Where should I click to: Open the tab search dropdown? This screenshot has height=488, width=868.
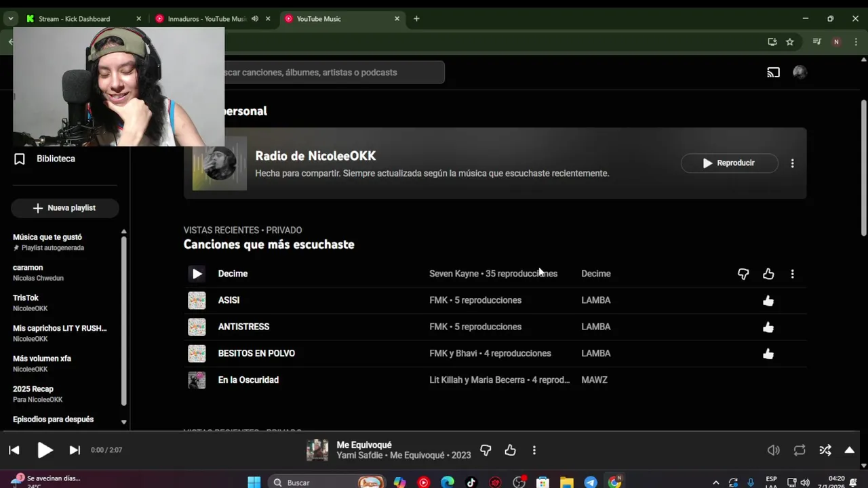[x=11, y=19]
